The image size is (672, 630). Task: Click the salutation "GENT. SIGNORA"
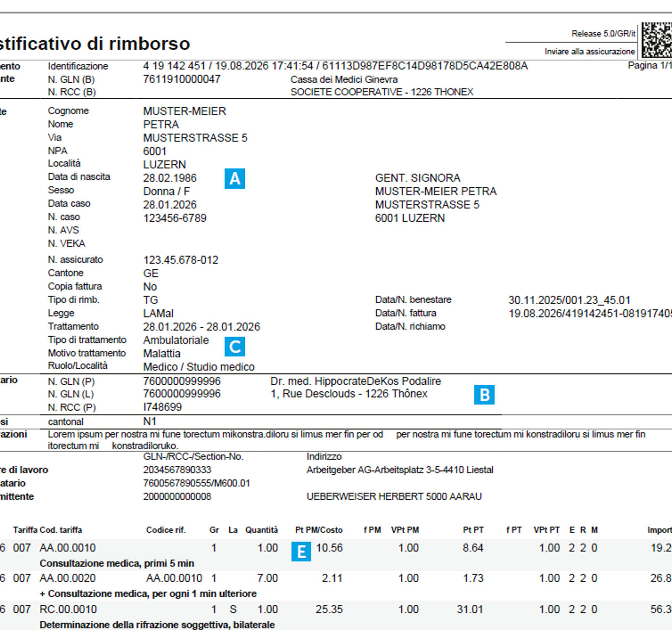[x=418, y=178]
